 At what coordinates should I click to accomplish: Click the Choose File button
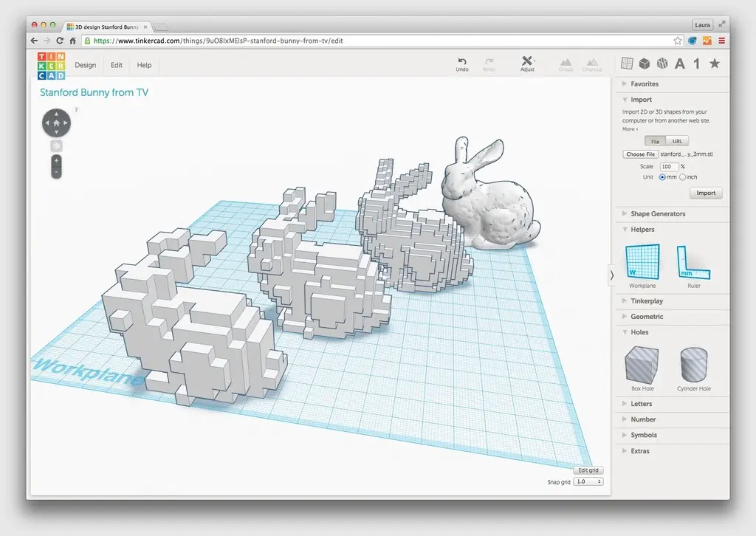click(640, 154)
